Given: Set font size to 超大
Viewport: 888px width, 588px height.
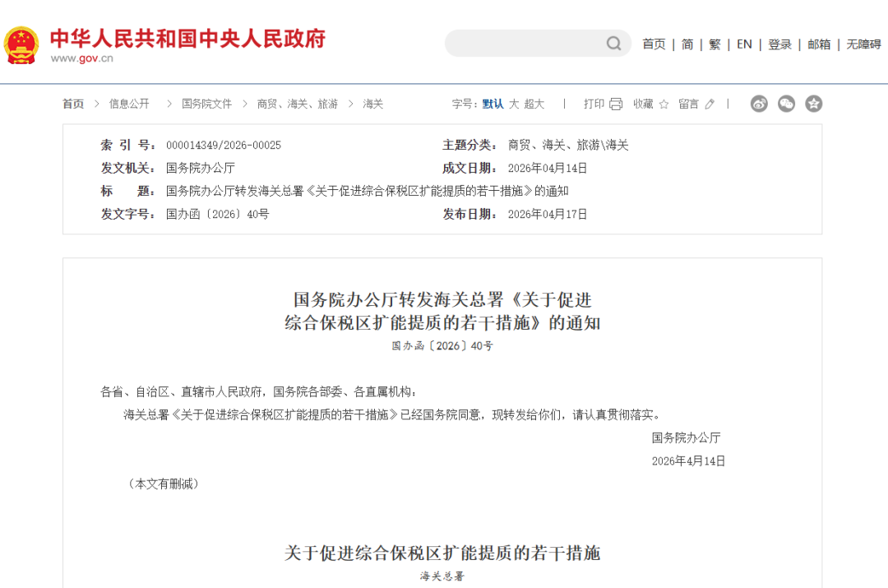Looking at the screenshot, I should coord(534,104).
